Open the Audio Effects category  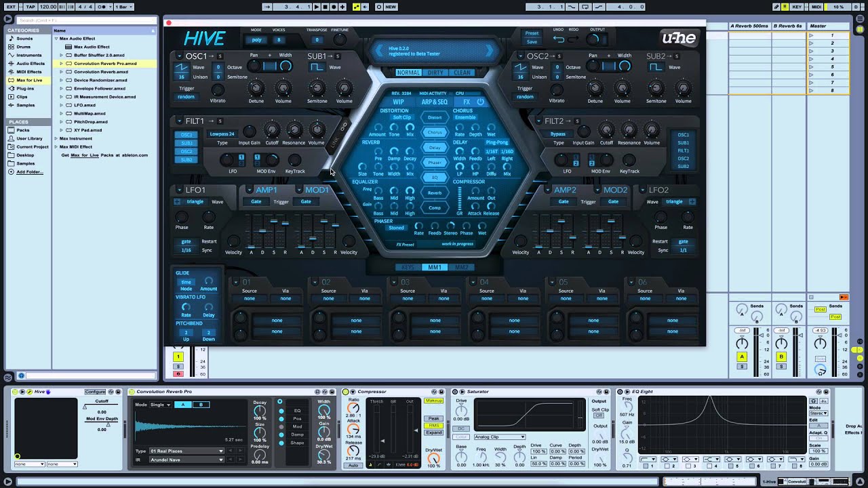tap(31, 63)
